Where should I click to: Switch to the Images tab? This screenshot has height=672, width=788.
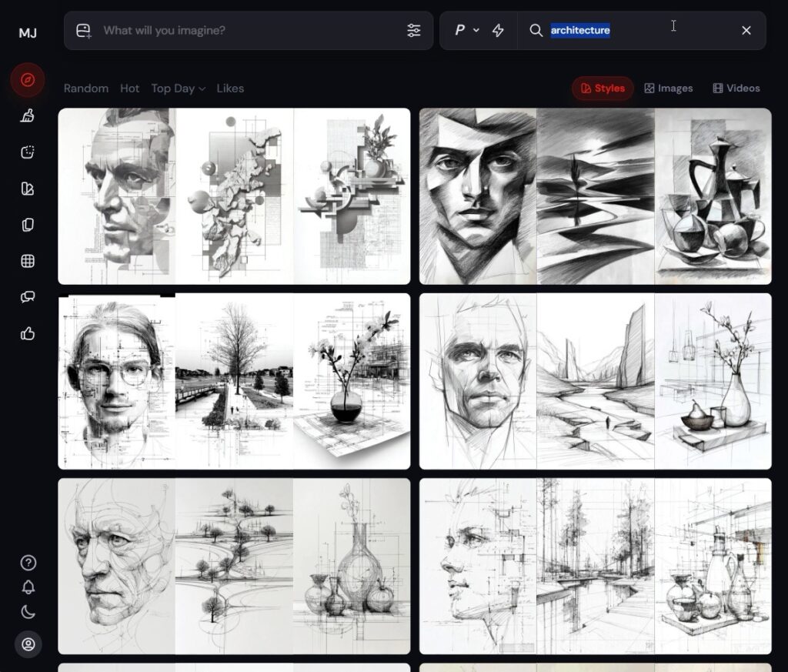668,89
